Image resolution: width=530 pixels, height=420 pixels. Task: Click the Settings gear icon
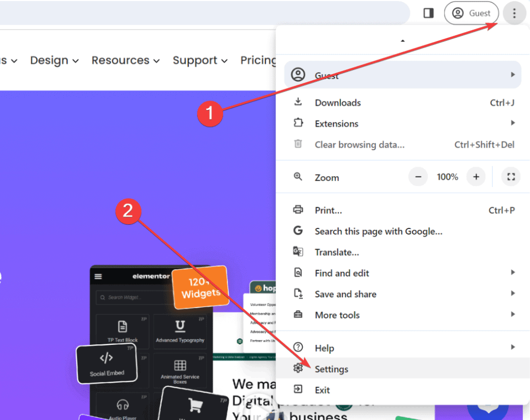(x=298, y=369)
